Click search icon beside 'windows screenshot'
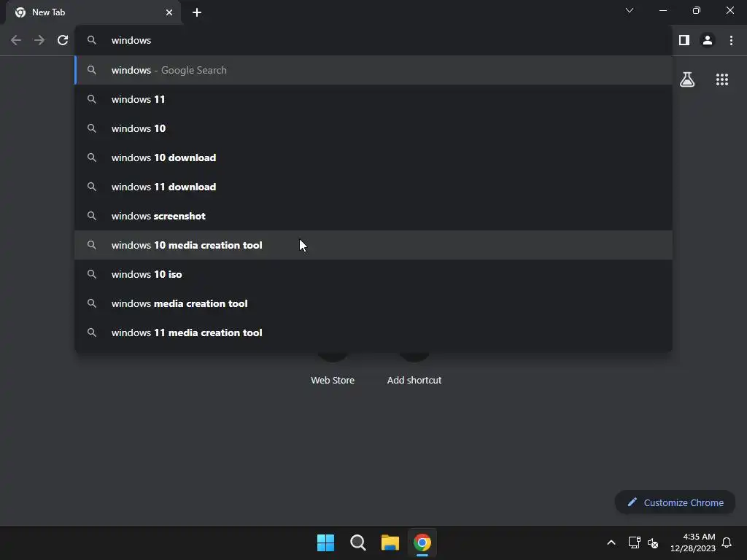The height and width of the screenshot is (560, 747). (x=92, y=216)
